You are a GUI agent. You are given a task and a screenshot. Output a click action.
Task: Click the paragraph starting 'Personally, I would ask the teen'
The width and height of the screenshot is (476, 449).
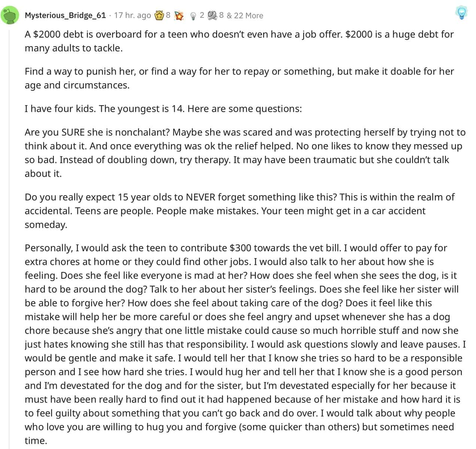point(245,344)
